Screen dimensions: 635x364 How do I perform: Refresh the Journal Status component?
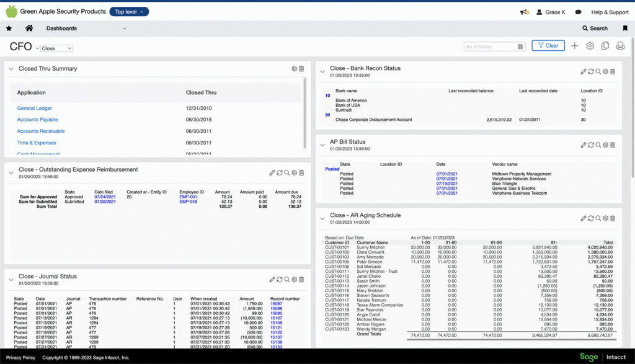[x=280, y=280]
